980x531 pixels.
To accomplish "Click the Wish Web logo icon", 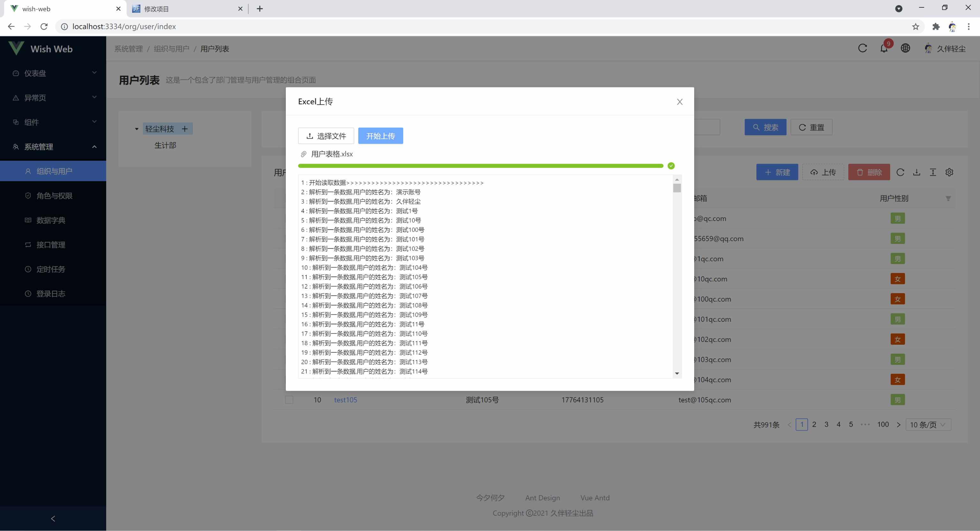I will 16,48.
